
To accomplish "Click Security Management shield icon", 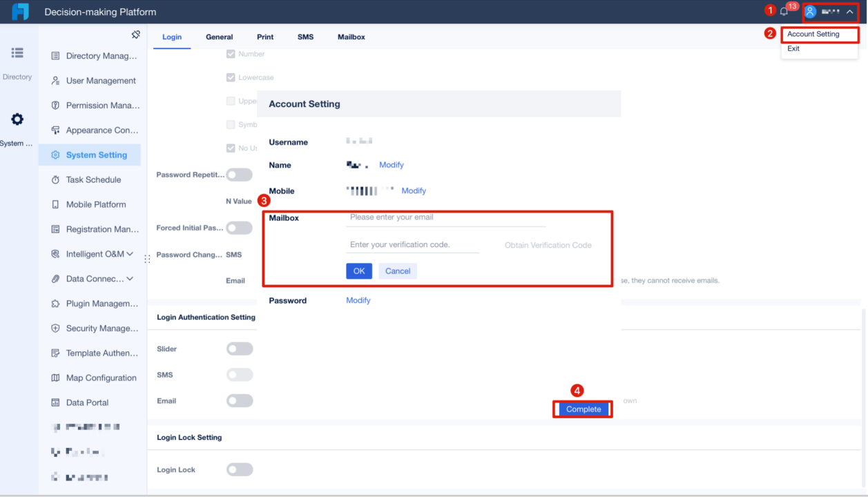I will [x=55, y=329].
